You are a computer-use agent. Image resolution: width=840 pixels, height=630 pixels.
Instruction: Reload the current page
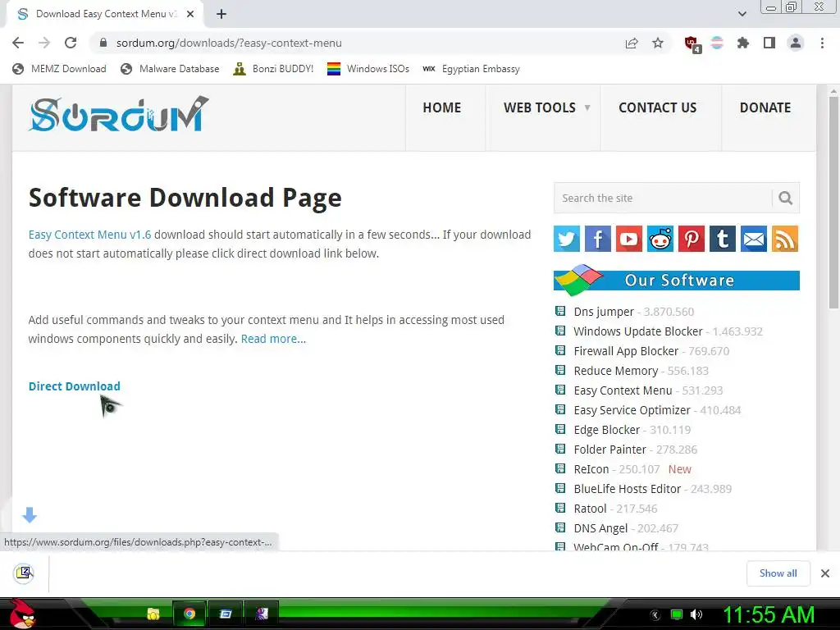71,43
